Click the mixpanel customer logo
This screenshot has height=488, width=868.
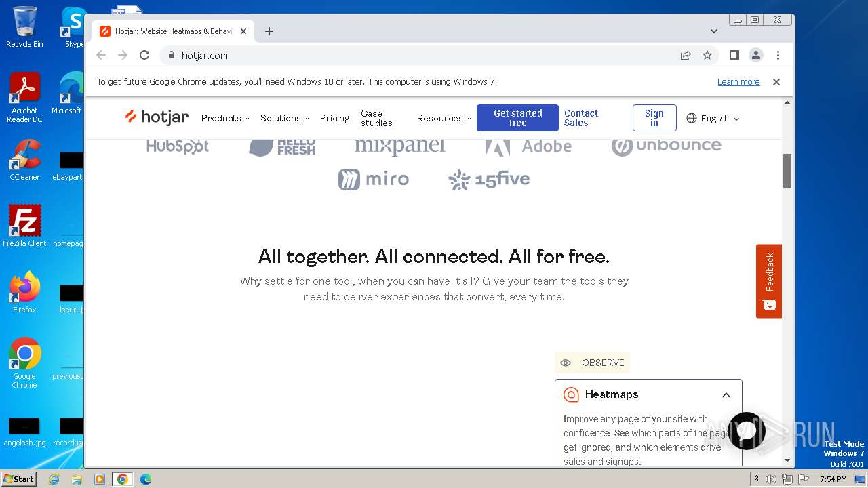point(400,146)
